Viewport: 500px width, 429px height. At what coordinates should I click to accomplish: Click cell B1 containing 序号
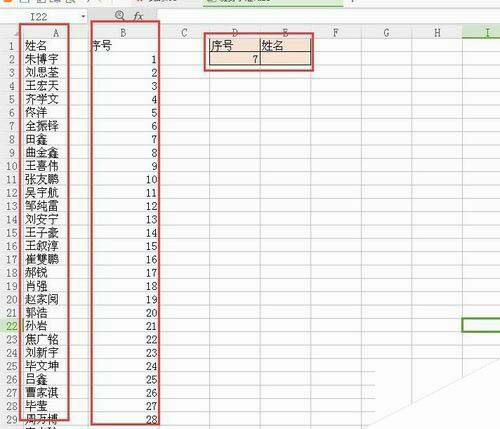pos(101,46)
